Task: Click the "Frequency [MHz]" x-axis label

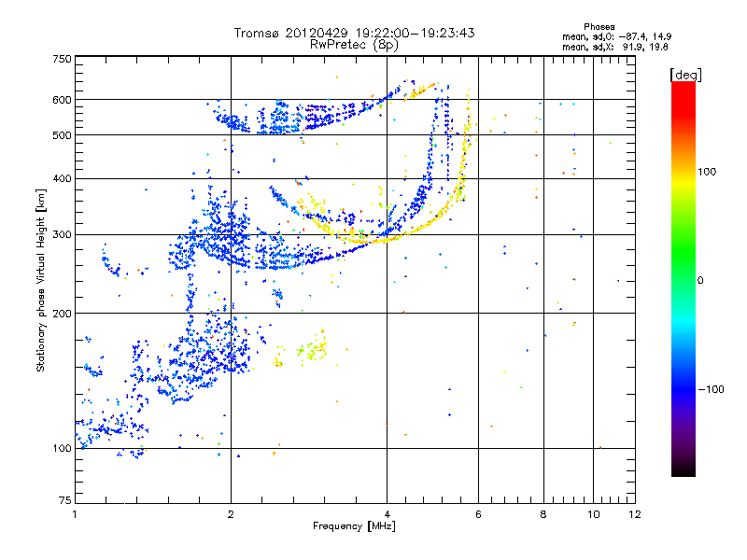Action: 354,526
